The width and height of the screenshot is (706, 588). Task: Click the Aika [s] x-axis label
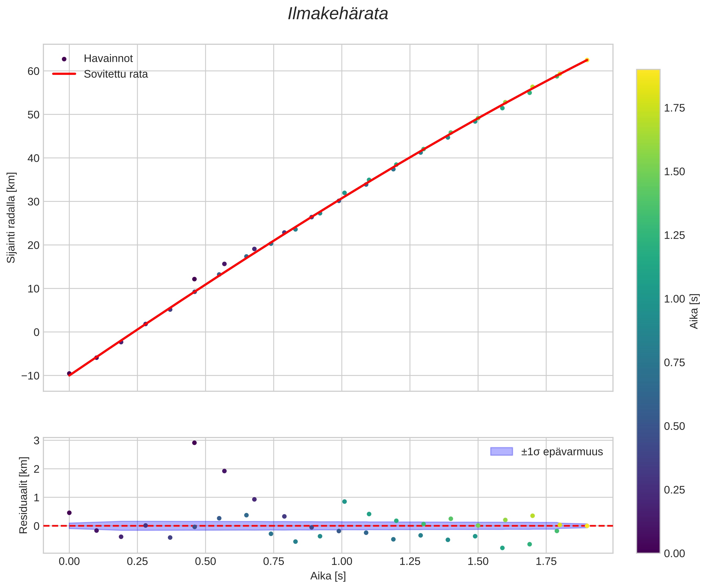(x=328, y=576)
